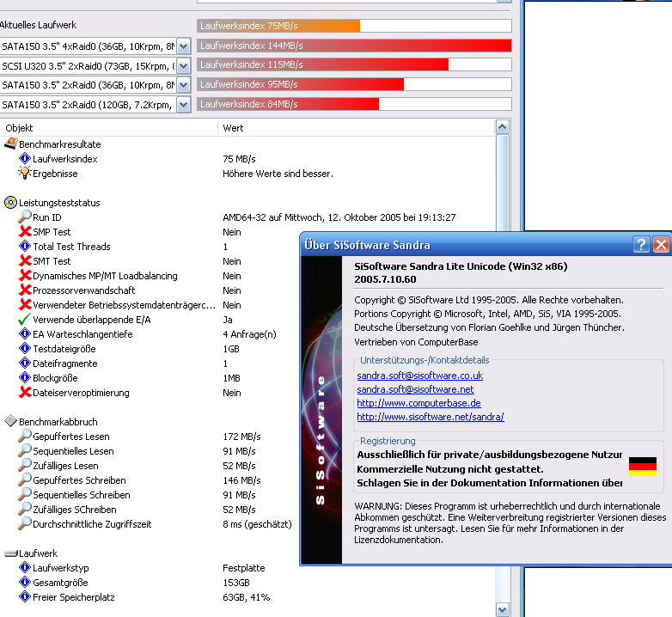Screen dimensions: 672x617
Task: Click the Benchmarkabbruch diamond icon
Action: point(10,421)
